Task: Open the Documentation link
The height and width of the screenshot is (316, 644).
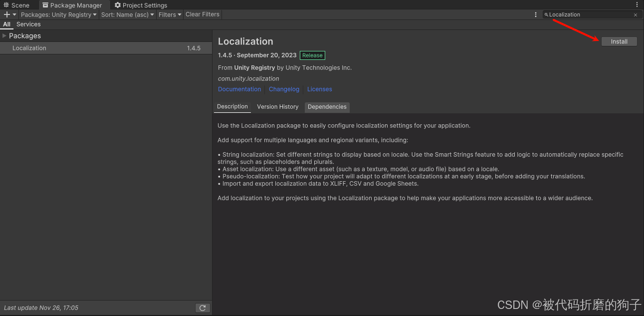Action: click(239, 89)
